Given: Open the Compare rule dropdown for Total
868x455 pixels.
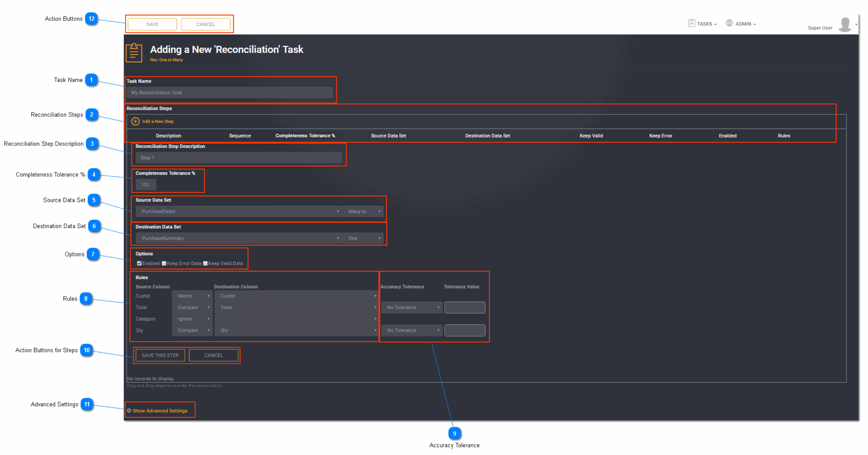Looking at the screenshot, I should point(192,308).
